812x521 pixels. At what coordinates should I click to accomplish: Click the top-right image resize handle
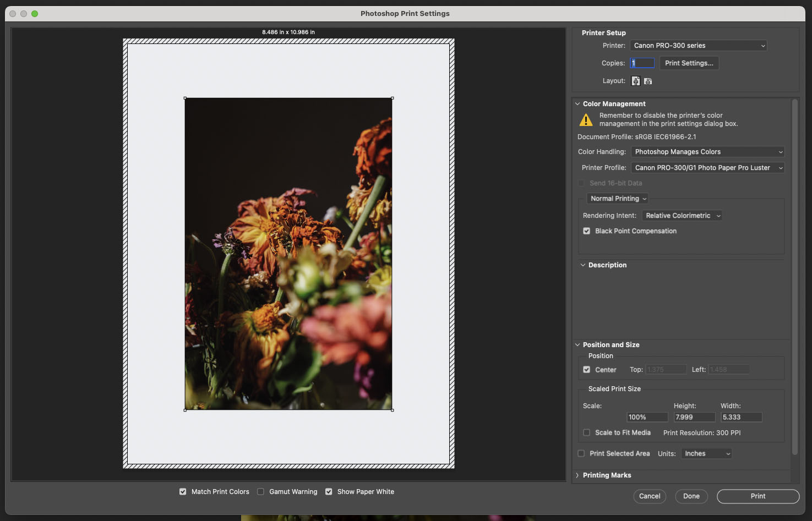point(393,98)
